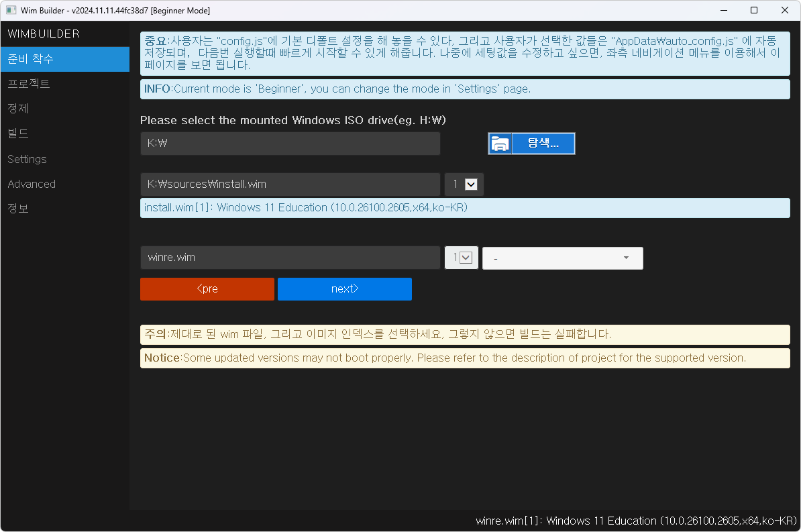Click the INFO Current mode is 'Beginner' message
Screen dimensions: 801x532
tap(465, 89)
